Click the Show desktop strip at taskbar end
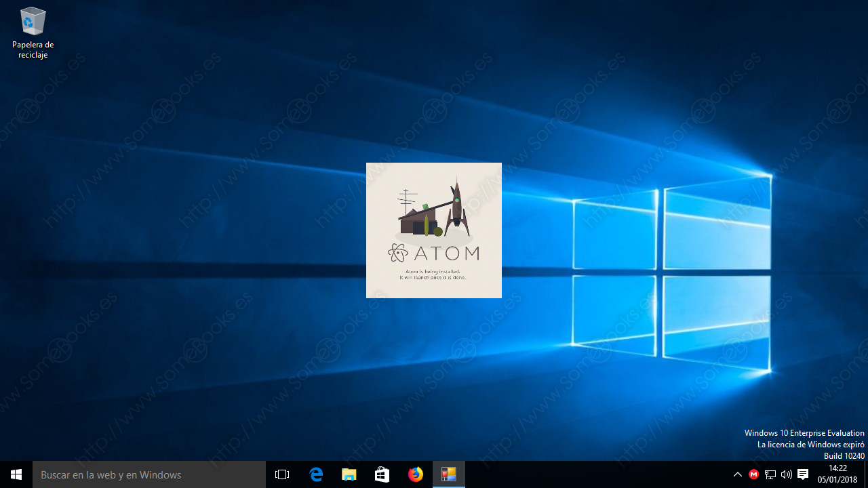The image size is (868, 488). [866, 474]
